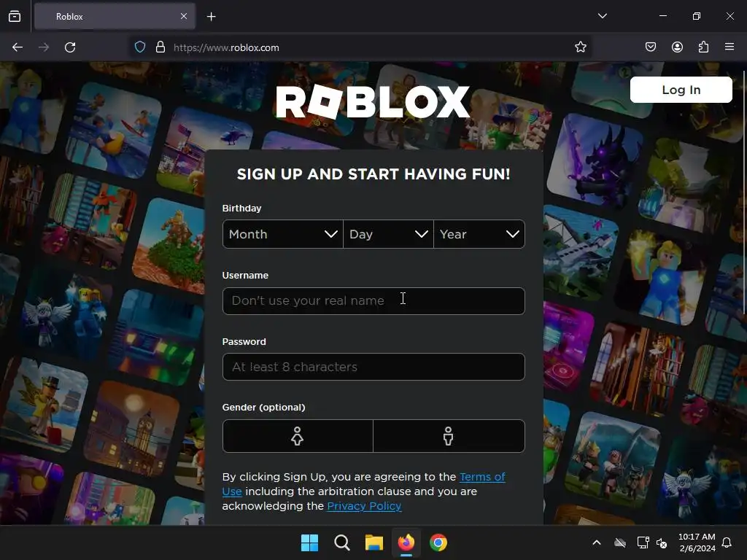Screen dimensions: 747x560
Task: Open Windows Start menu
Action: [309, 542]
